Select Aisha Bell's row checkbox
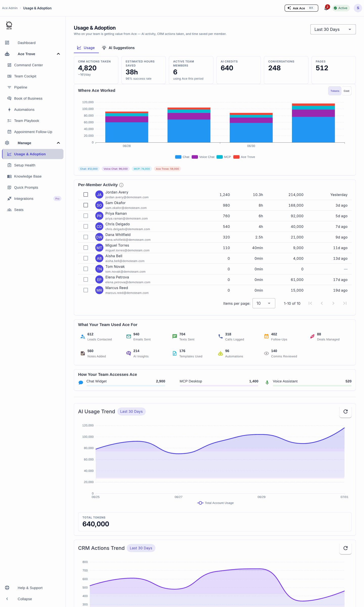This screenshot has width=364, height=607. click(86, 258)
